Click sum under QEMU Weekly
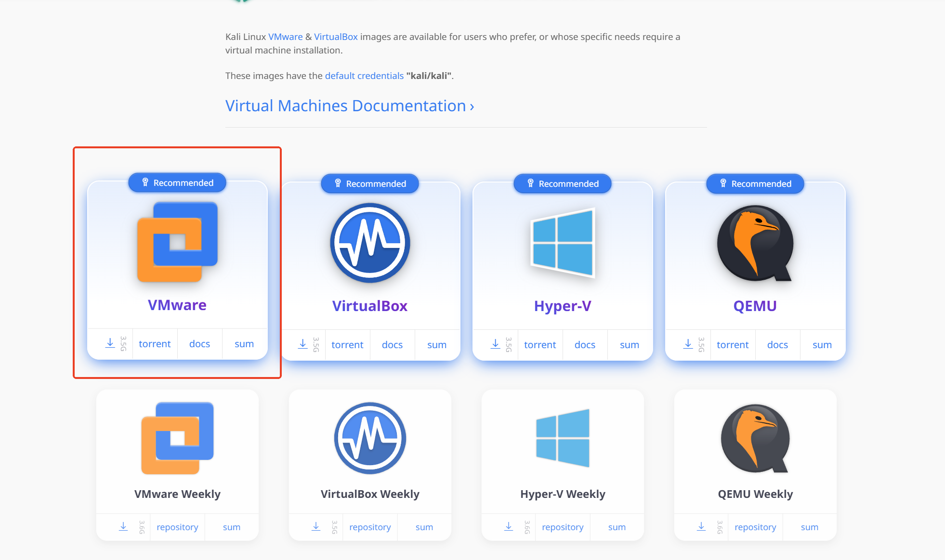 coord(809,527)
